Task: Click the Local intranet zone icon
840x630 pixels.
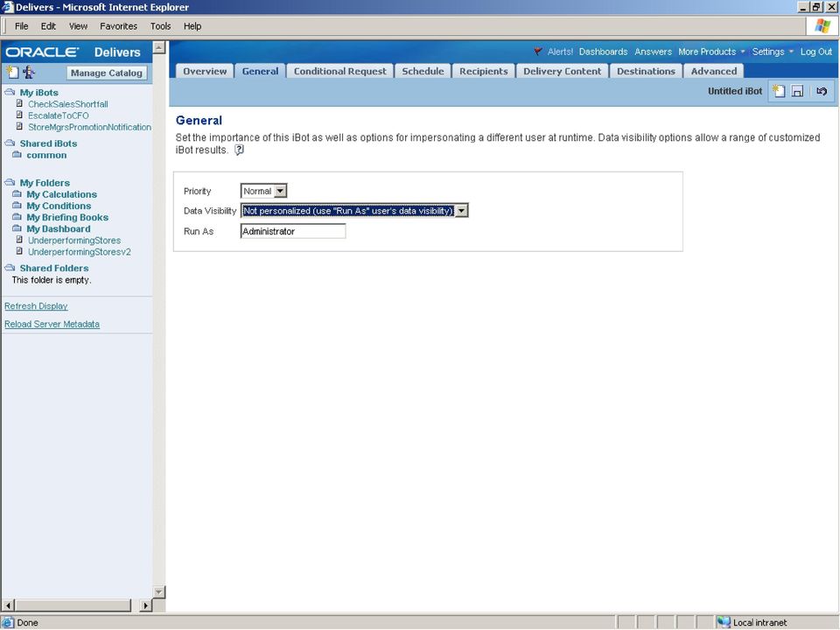Action: tap(724, 622)
